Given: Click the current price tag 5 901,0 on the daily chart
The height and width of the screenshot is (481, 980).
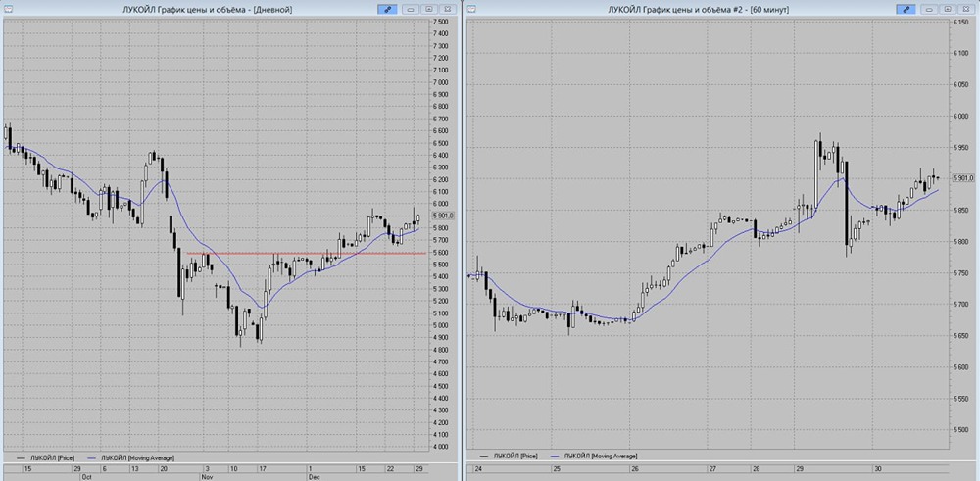Looking at the screenshot, I should tap(444, 216).
